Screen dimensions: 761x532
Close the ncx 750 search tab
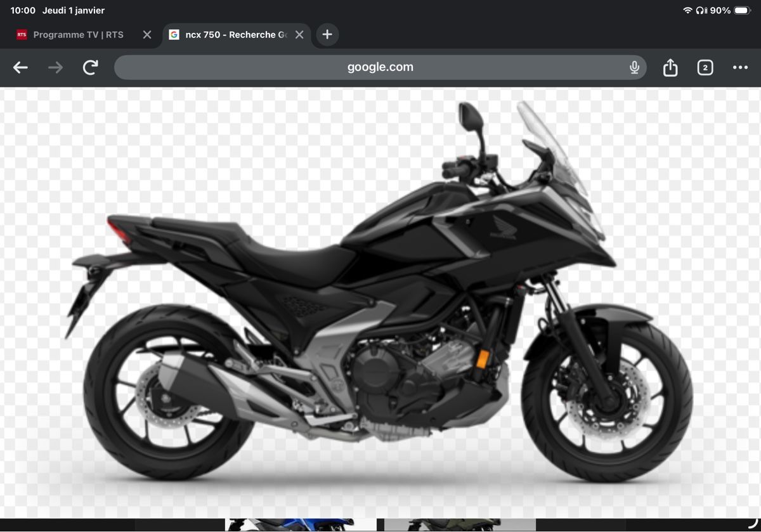pyautogui.click(x=299, y=35)
